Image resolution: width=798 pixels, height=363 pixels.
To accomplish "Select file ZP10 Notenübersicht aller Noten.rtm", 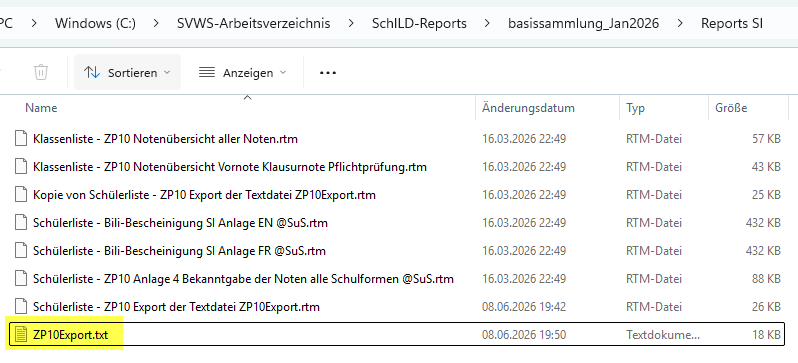I will (165, 138).
